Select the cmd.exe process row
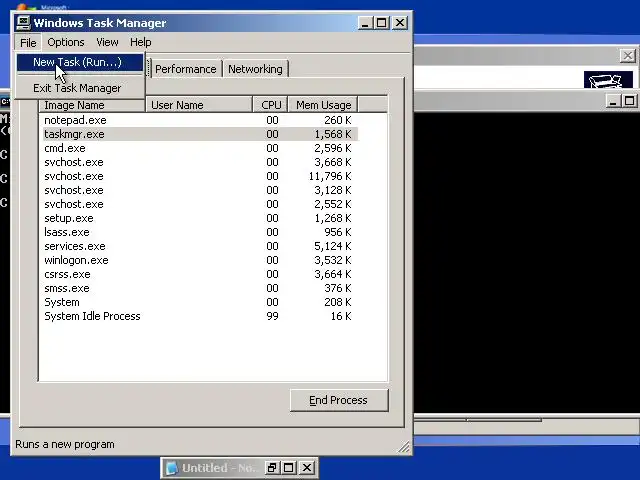Viewport: 640px width, 480px height. click(x=200, y=148)
